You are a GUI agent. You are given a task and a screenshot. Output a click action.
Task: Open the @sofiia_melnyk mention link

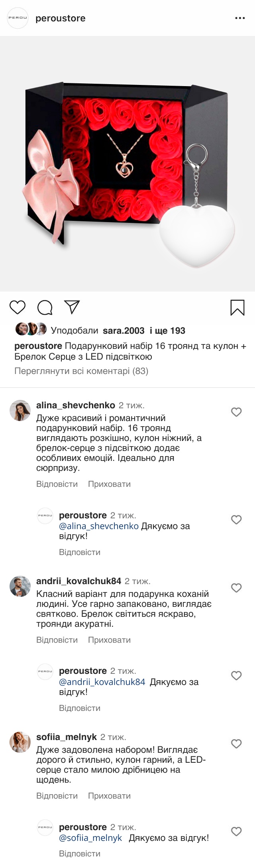(90, 838)
